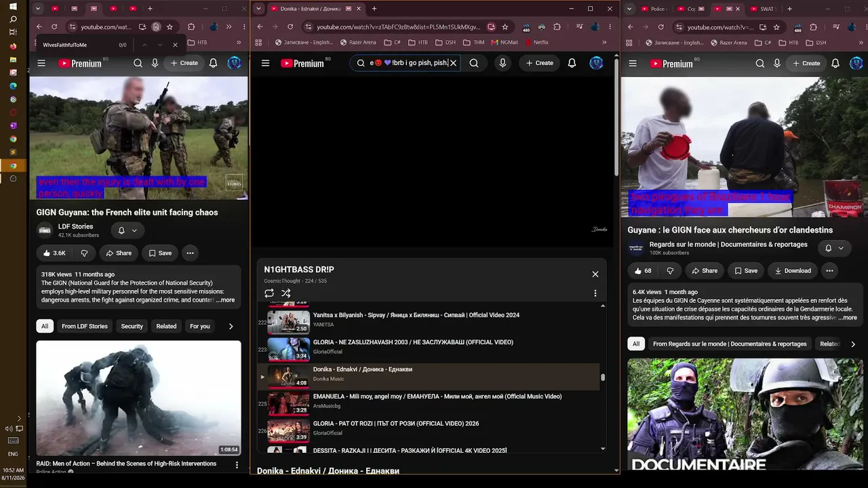868x488 pixels.
Task: Close the find bar in the left browser
Action: point(175,45)
